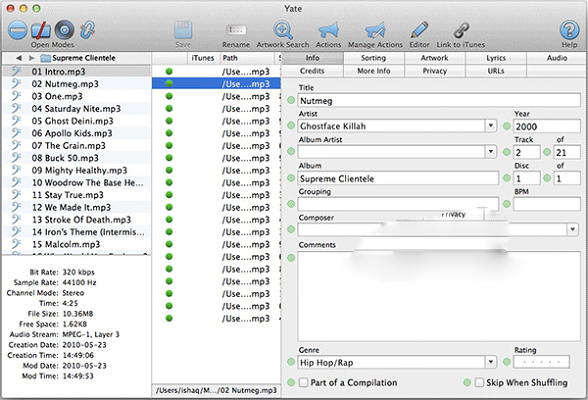Open Help with the question mark icon
The width and height of the screenshot is (588, 400).
pyautogui.click(x=569, y=30)
